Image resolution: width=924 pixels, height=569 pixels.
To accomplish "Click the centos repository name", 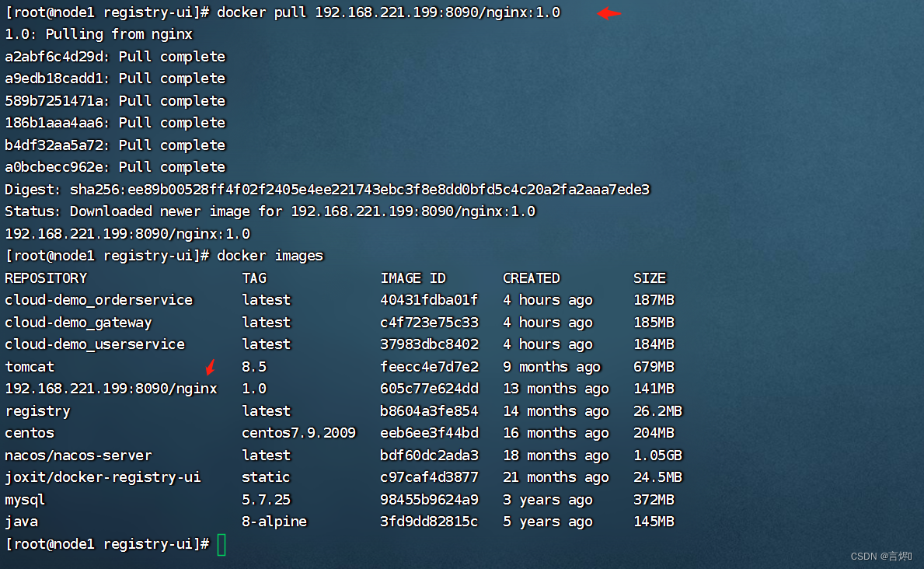I will pyautogui.click(x=30, y=432).
